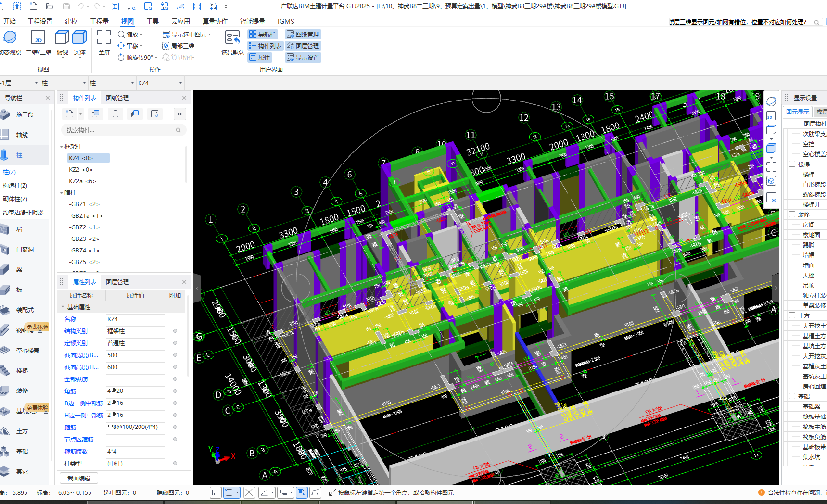Toggle 图层管理 panel button in ribbon
Viewport: 827px width, 504px height.
point(303,46)
